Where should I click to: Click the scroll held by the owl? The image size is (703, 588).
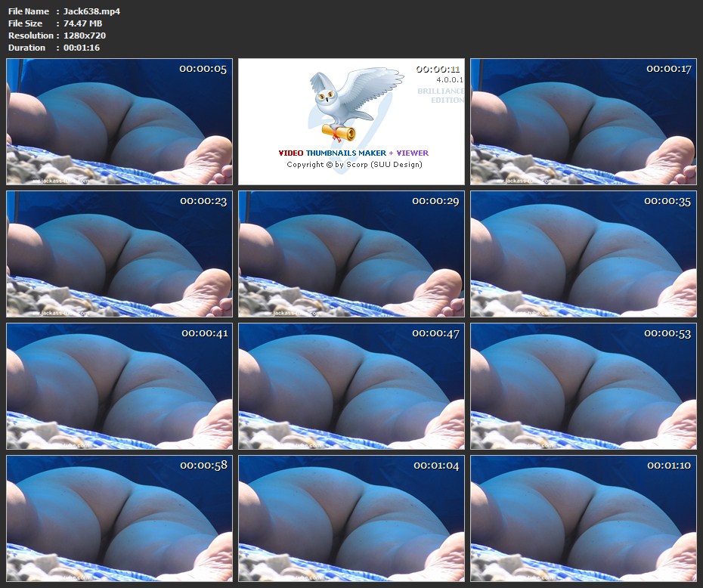click(x=337, y=133)
